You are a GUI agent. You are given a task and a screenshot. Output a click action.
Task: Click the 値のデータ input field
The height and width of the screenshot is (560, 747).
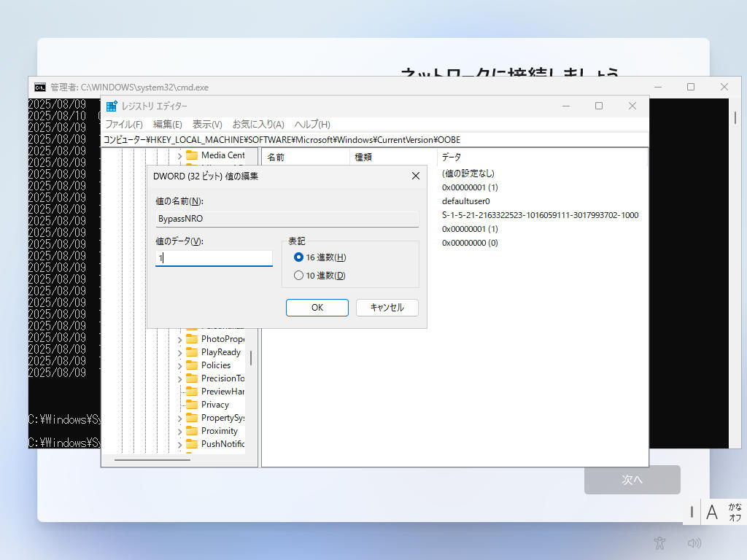pos(214,258)
